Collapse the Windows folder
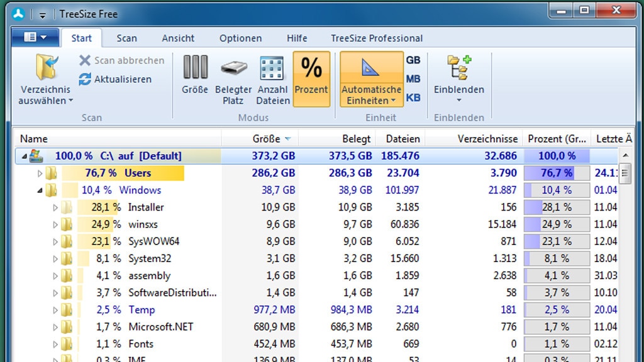This screenshot has height=362, width=644. coord(40,190)
